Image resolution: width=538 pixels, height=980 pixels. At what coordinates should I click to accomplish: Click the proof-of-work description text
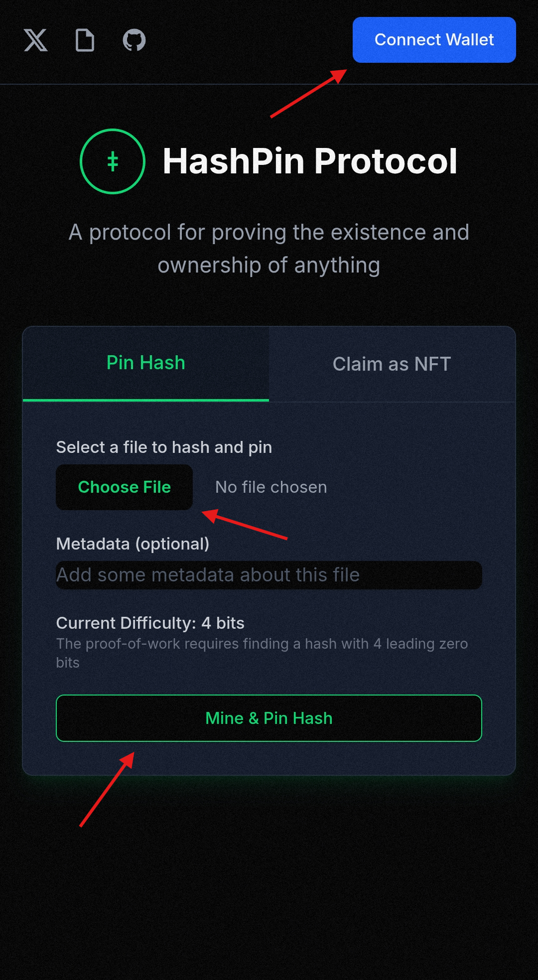[262, 653]
